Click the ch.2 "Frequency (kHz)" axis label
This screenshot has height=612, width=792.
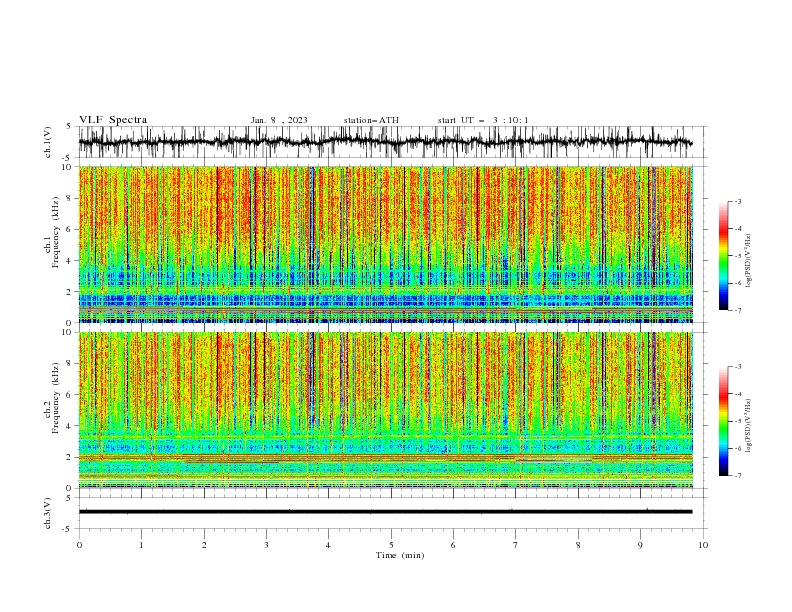pyautogui.click(x=56, y=397)
